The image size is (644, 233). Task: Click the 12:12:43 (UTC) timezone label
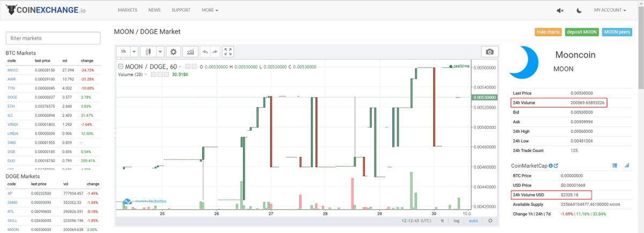click(x=416, y=220)
